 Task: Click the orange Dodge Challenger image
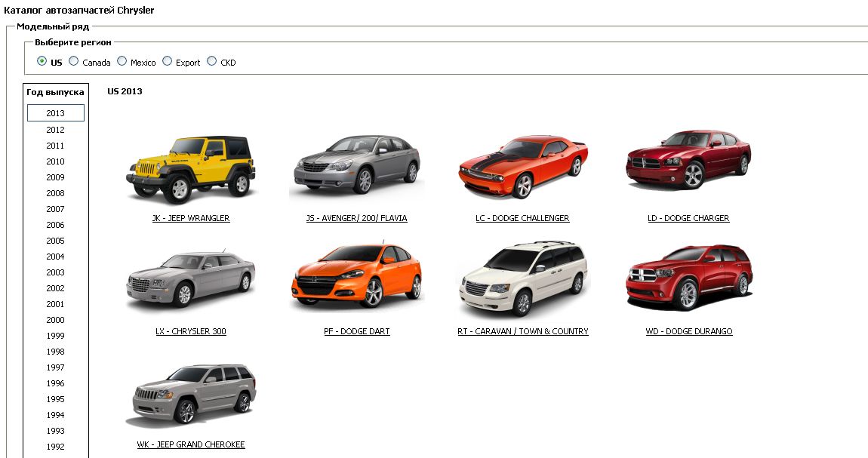[523, 167]
